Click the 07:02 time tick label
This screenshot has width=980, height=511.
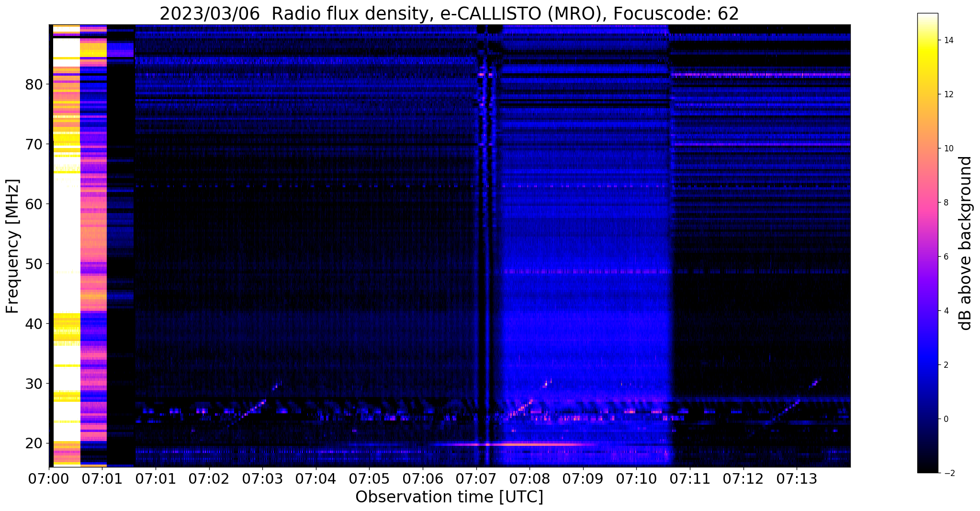(209, 478)
